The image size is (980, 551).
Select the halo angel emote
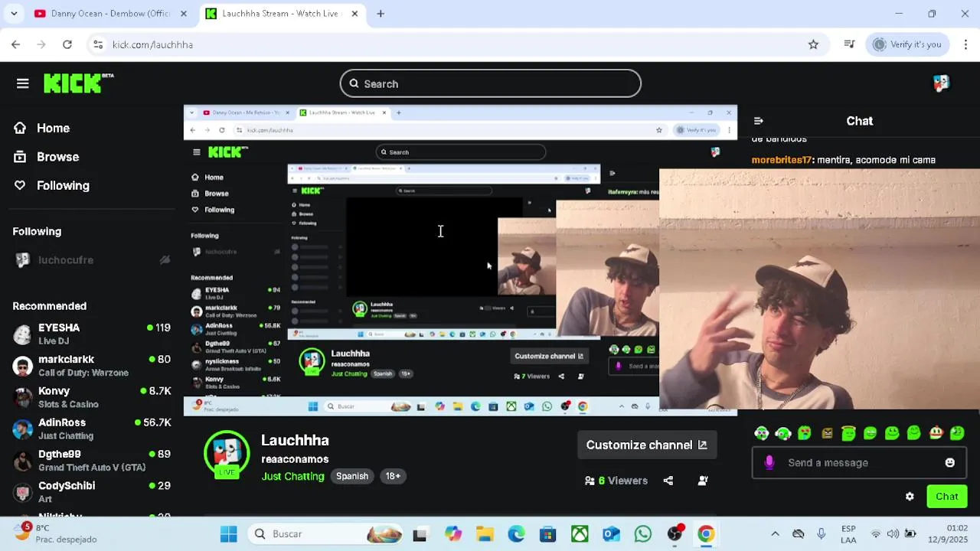[848, 433]
